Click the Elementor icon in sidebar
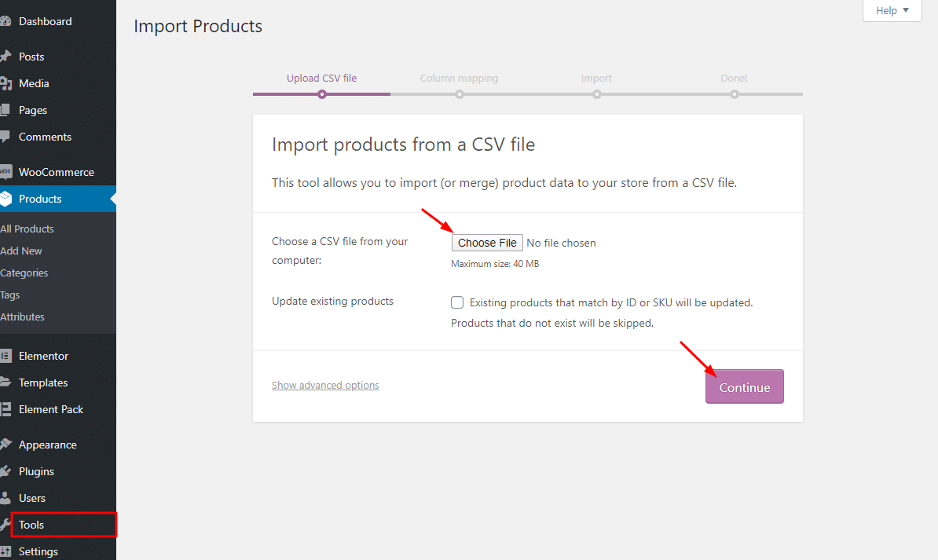Viewport: 938px width, 560px height. point(5,356)
